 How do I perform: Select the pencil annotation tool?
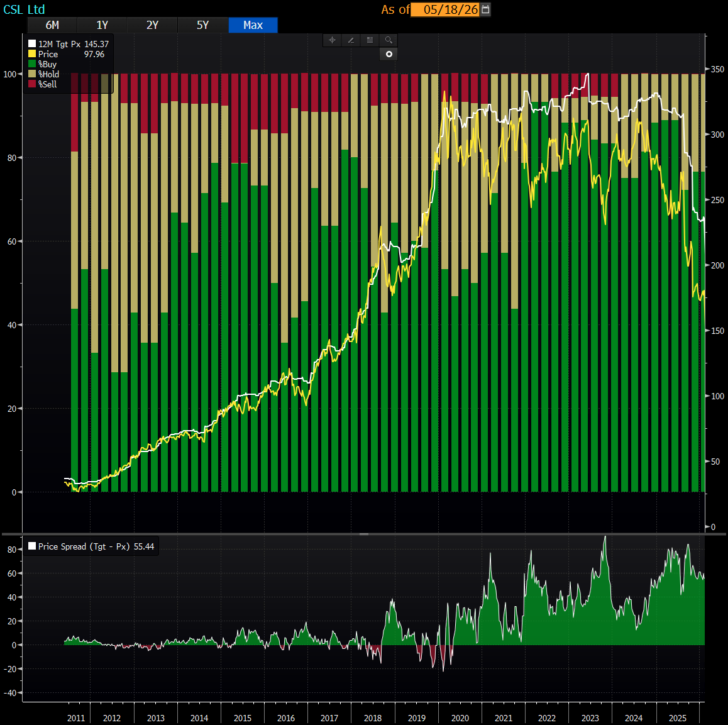point(351,40)
